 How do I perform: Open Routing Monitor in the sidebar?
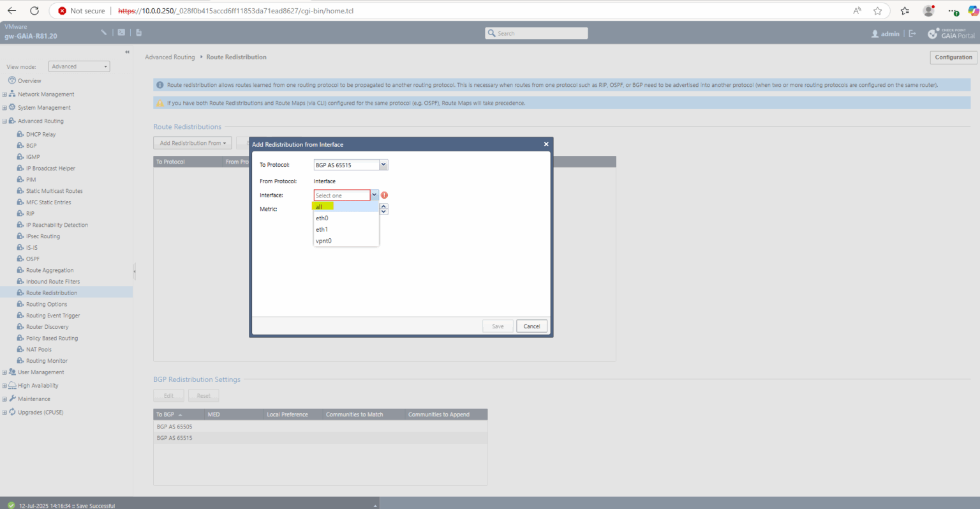point(47,361)
